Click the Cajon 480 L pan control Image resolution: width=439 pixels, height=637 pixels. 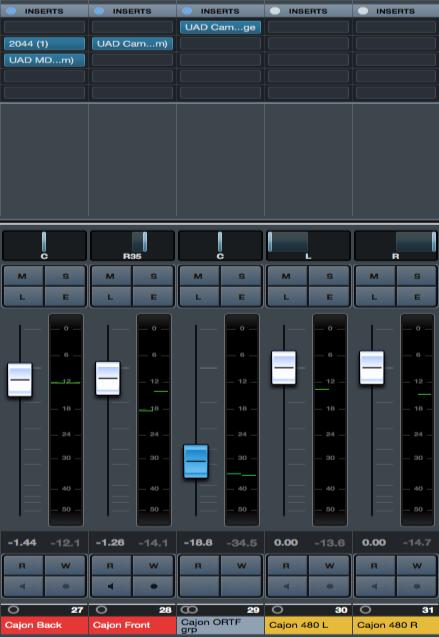click(308, 245)
